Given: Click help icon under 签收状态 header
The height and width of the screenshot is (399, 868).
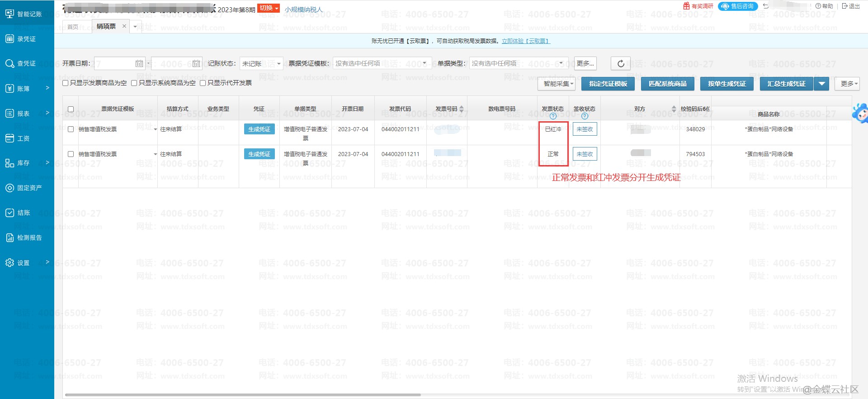Looking at the screenshot, I should click(x=584, y=116).
